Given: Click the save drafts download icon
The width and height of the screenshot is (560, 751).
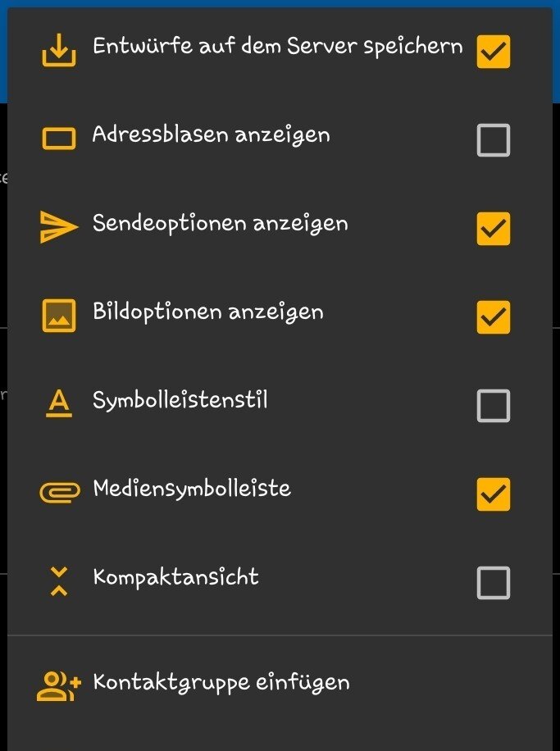Looking at the screenshot, I should [x=58, y=52].
